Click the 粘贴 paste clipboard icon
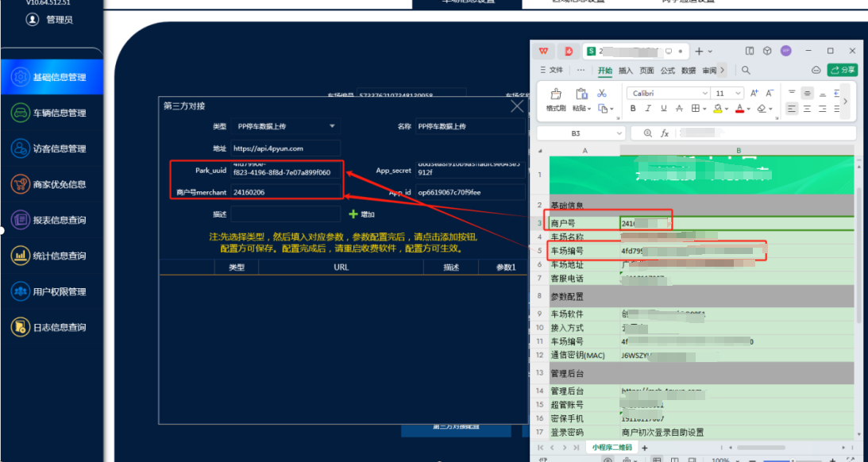 tap(581, 94)
